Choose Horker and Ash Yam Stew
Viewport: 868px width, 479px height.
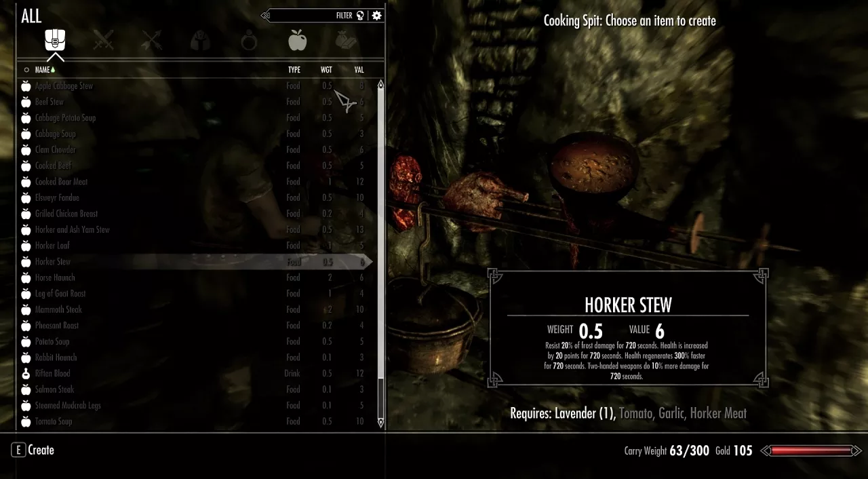click(x=196, y=229)
